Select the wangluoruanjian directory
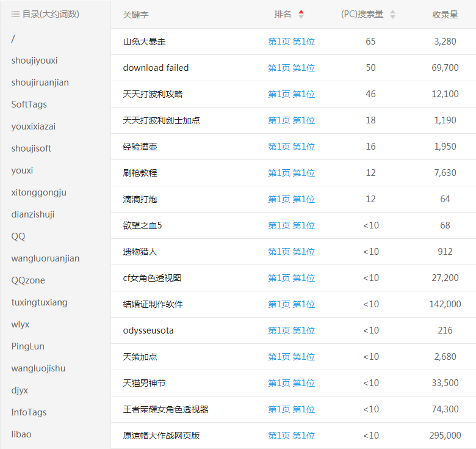 [45, 258]
